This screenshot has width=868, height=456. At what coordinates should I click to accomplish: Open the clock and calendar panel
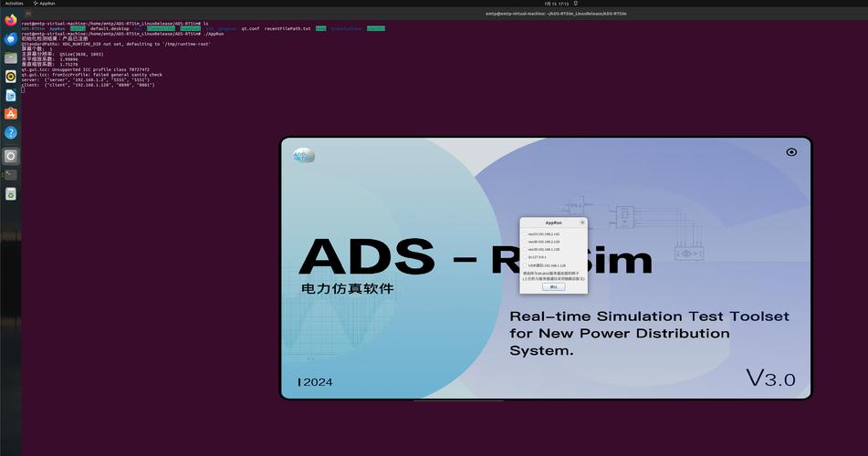pyautogui.click(x=557, y=4)
